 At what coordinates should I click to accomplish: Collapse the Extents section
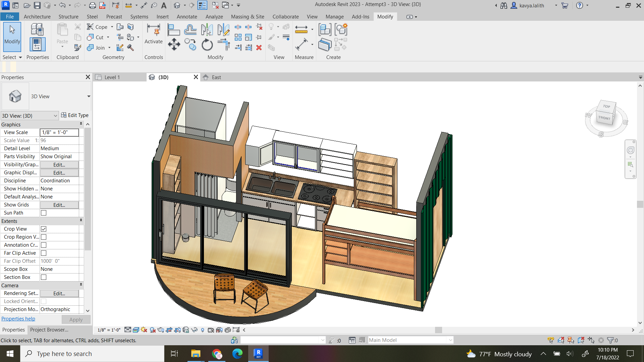(81, 221)
